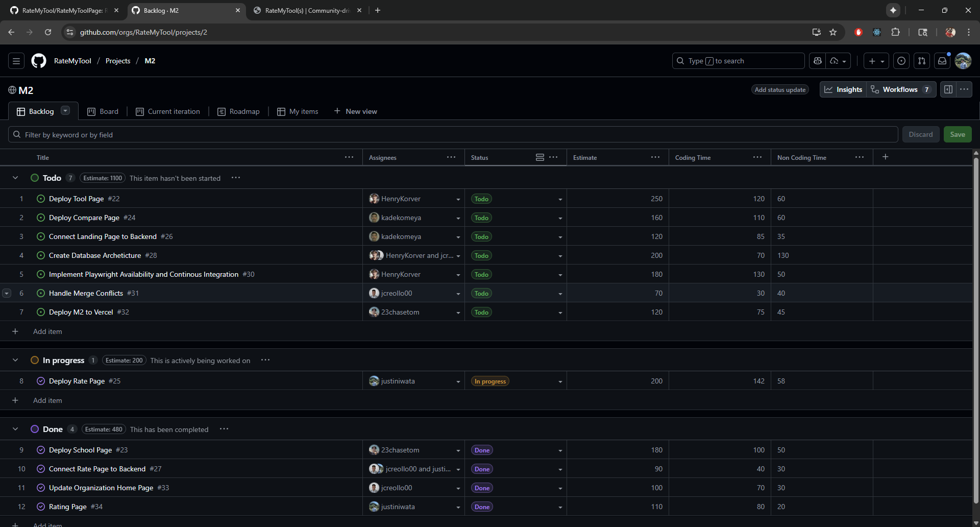Image resolution: width=980 pixels, height=527 pixels.
Task: Switch to the Board view tab
Action: [x=103, y=111]
